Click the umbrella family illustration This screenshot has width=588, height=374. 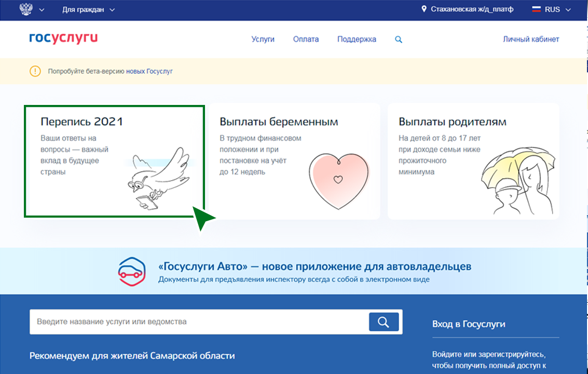pyautogui.click(x=518, y=181)
